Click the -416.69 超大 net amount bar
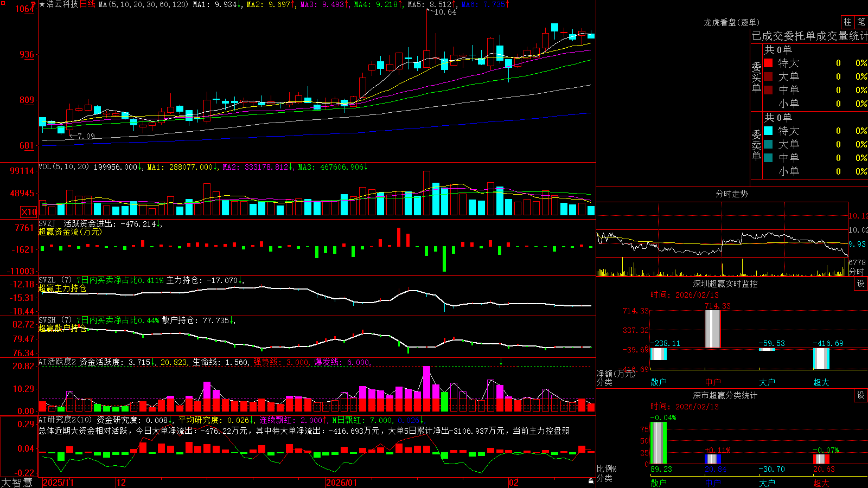Viewport: 868px width, 488px height. click(821, 358)
